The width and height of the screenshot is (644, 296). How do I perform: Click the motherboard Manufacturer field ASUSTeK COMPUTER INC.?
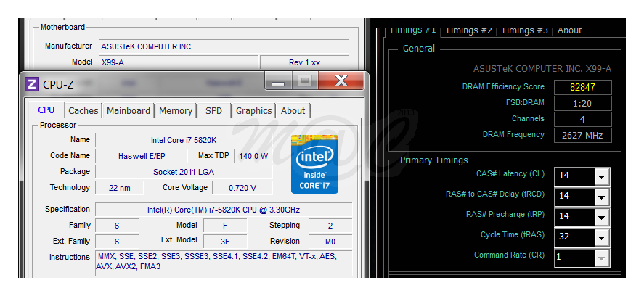[224, 47]
